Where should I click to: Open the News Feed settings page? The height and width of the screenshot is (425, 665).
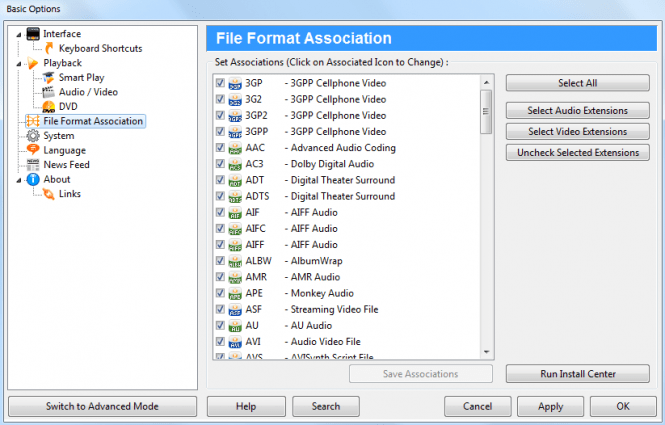[67, 165]
